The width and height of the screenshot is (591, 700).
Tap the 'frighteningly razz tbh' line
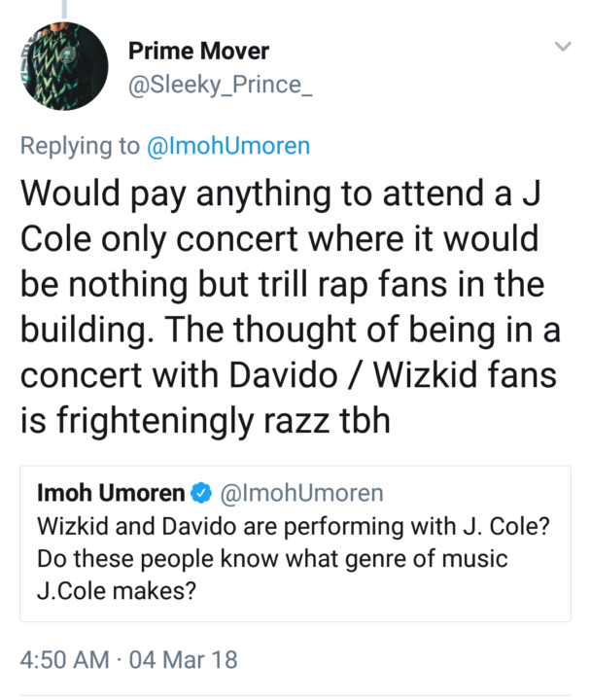click(x=205, y=421)
